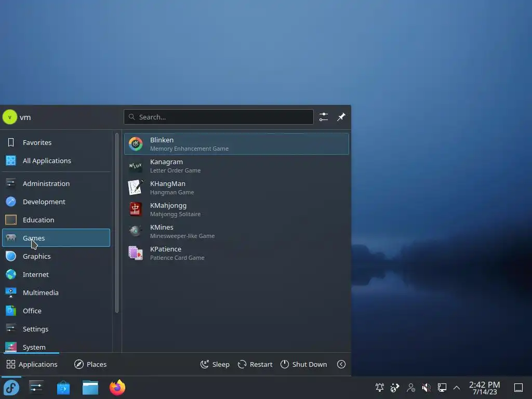This screenshot has height=399, width=532.
Task: Switch to the Applications tab
Action: [32, 364]
